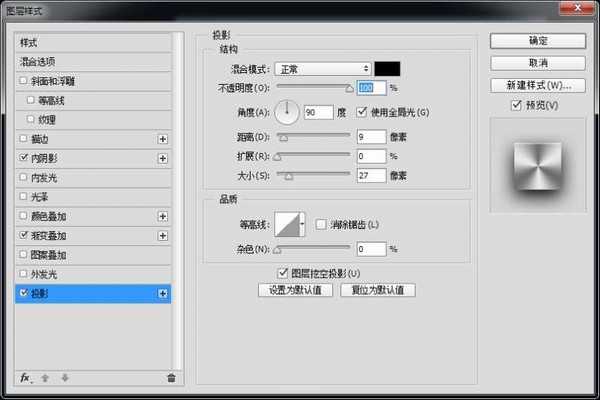
Task: Expand the 等高线 contour picker arrow
Action: tap(306, 224)
